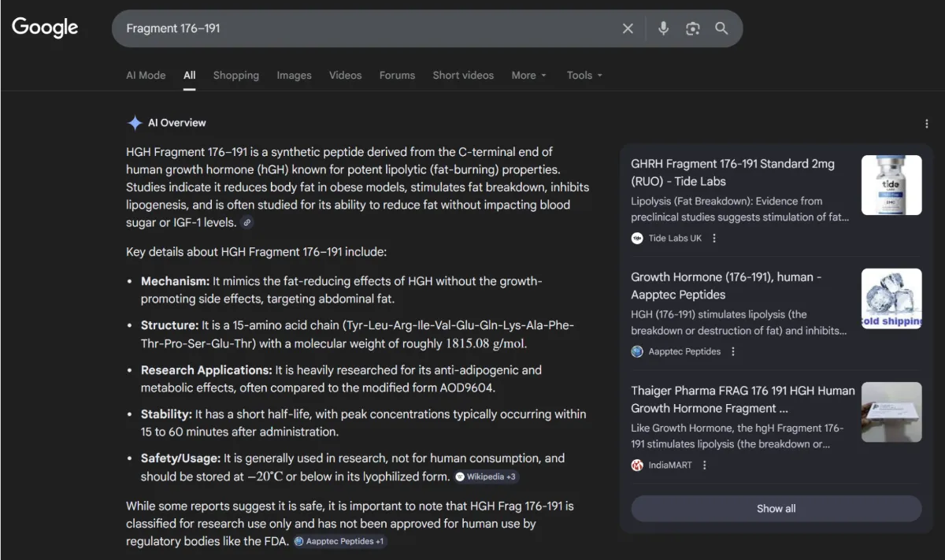This screenshot has width=945, height=560.
Task: Open the Tools dropdown
Action: coord(584,75)
